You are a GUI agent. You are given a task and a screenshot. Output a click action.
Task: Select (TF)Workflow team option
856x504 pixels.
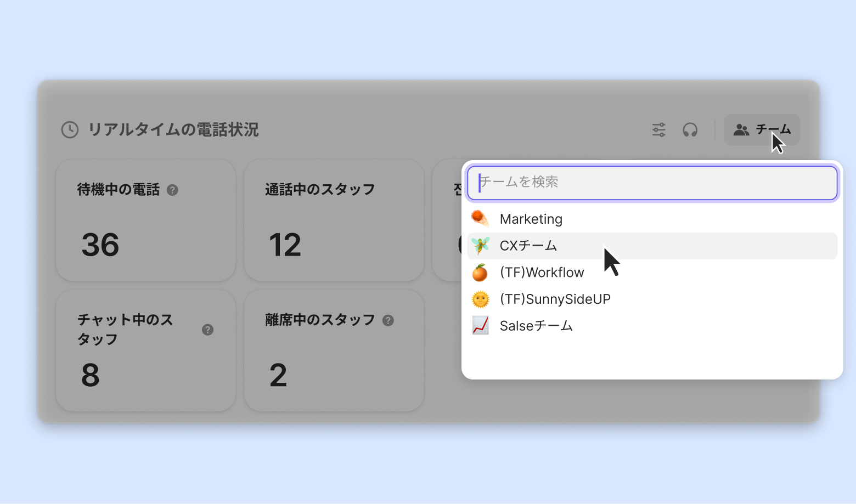click(542, 273)
